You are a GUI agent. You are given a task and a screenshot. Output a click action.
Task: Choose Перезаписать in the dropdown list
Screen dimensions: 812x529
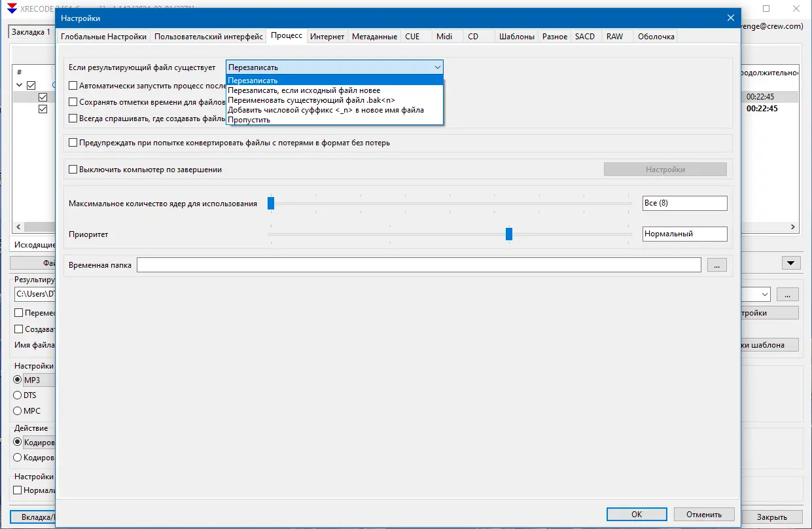(x=334, y=81)
